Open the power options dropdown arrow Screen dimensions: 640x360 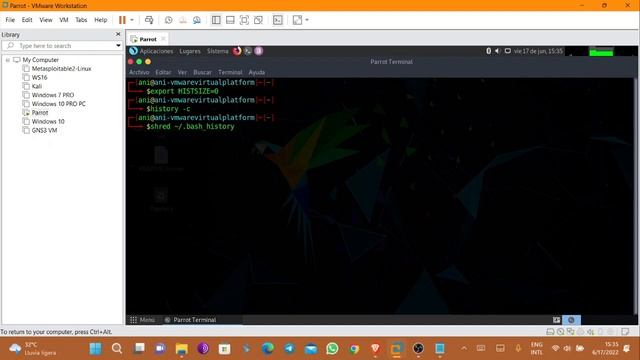[x=132, y=20]
